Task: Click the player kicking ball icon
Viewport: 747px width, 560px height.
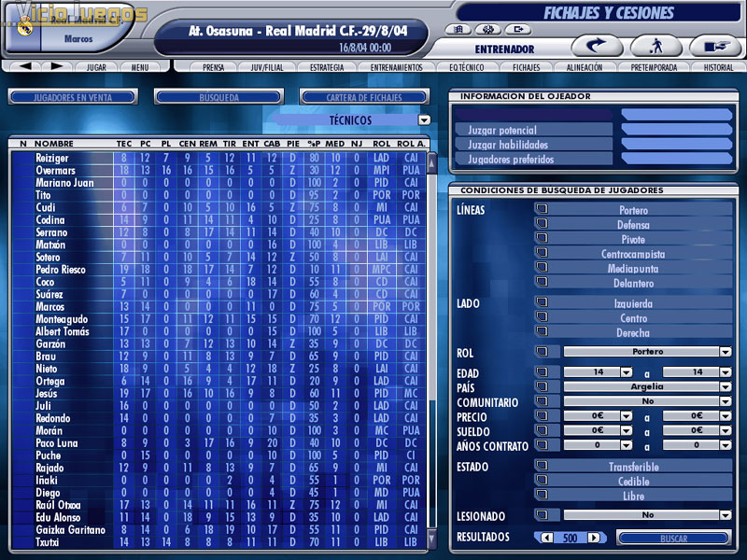Action: pos(656,47)
